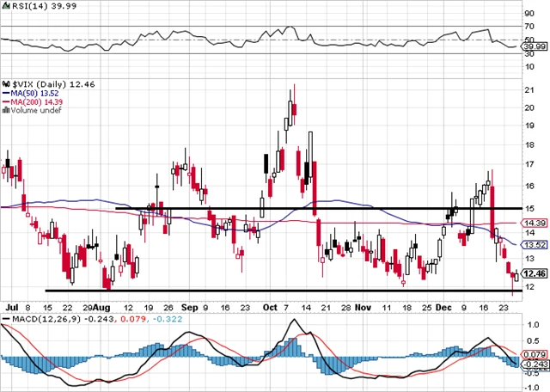This screenshot has height=392, width=550.
Task: Click the tallest October candlestick peak
Action: [294, 86]
